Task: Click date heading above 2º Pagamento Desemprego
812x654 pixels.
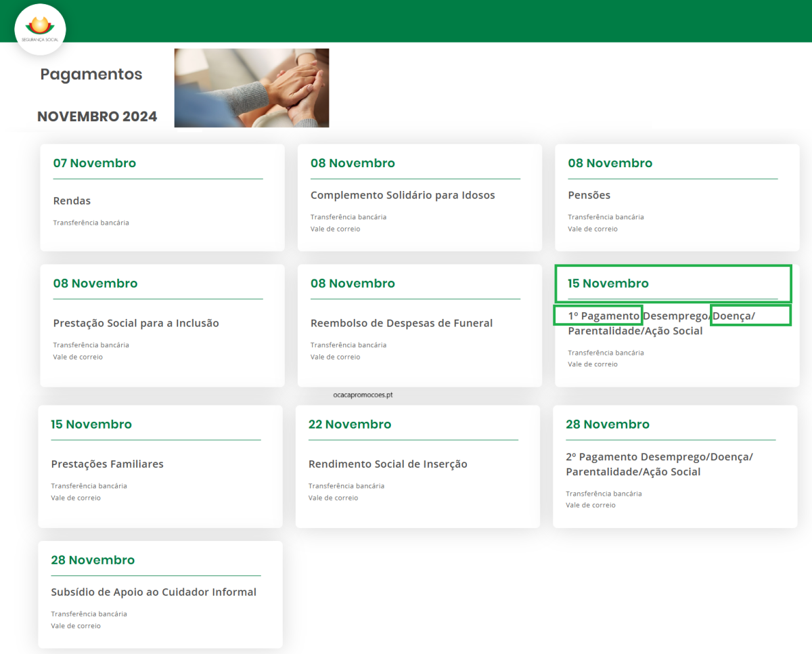Action: point(608,424)
